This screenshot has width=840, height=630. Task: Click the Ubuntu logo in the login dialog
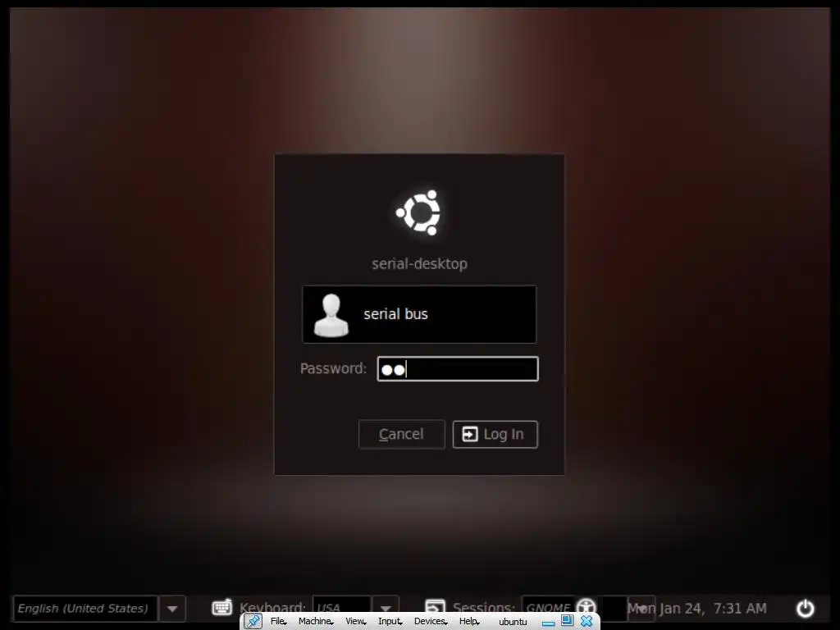click(x=419, y=212)
